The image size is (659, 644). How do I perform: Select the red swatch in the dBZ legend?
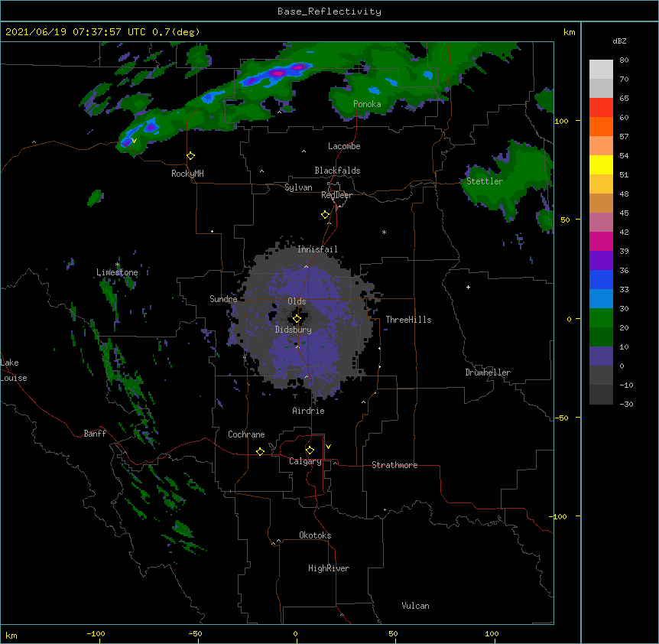pos(601,108)
